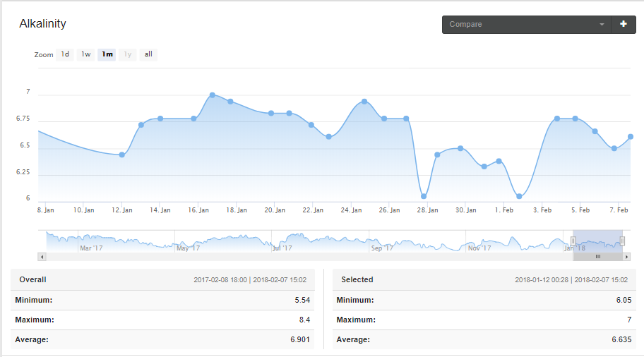Set zoom range to 1d
Viewport: 644px width, 357px height.
[x=65, y=54]
